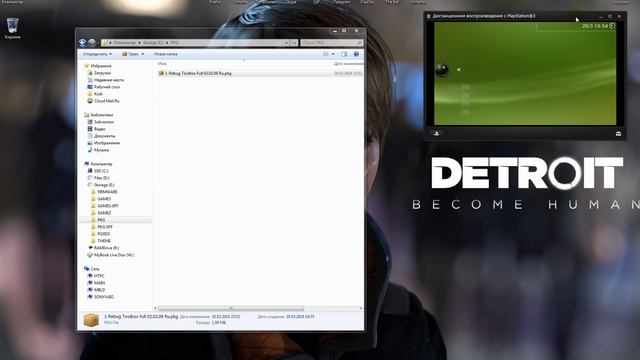Click the black sphere icon on PS3 screen
Viewport: 640px width, 360px height.
tap(441, 70)
